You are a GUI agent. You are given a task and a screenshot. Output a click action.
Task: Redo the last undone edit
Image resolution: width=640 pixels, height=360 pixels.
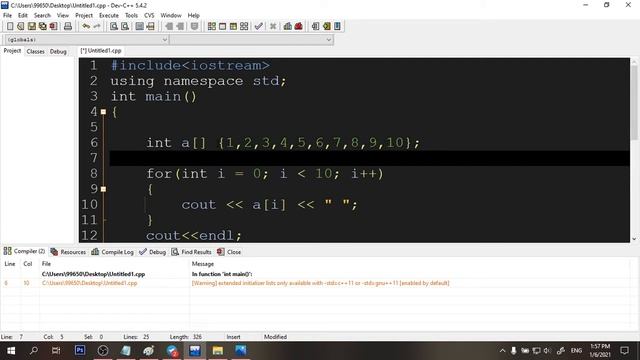point(97,27)
